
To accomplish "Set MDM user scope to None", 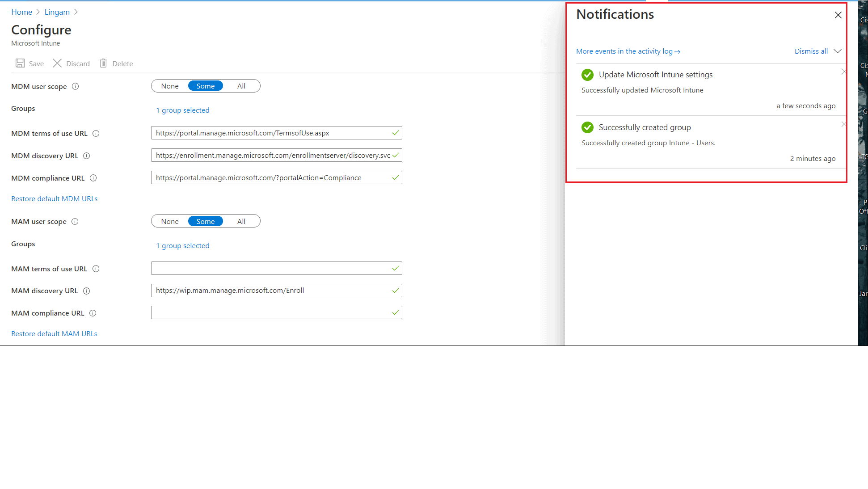I will tap(170, 86).
